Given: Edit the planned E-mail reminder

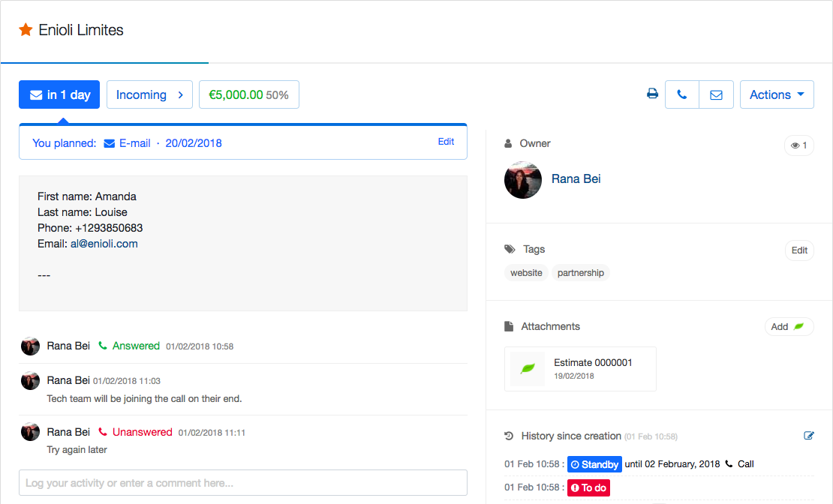Looking at the screenshot, I should (x=446, y=142).
